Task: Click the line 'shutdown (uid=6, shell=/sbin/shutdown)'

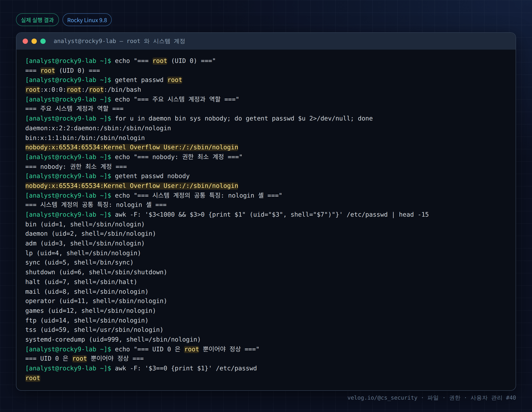Action: tap(96, 272)
